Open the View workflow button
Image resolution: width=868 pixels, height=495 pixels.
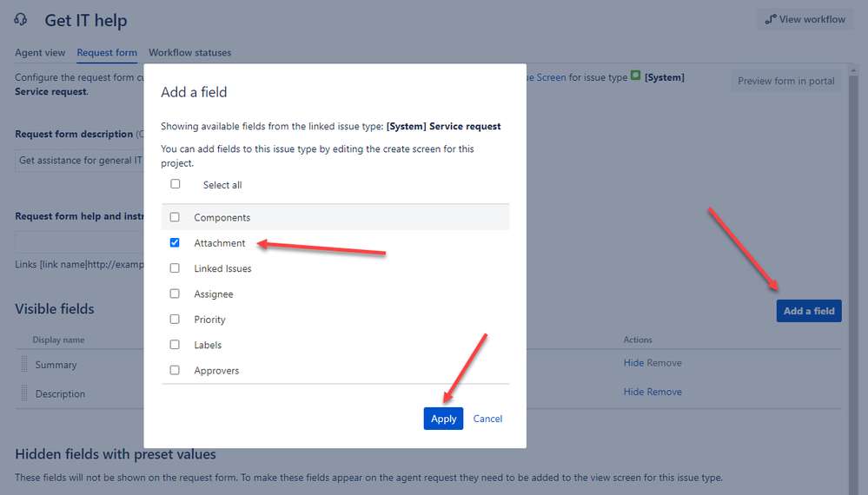tap(805, 19)
